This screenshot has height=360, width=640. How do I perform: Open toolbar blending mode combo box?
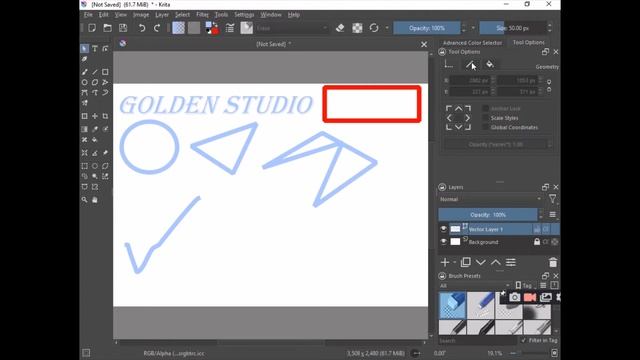(x=292, y=28)
